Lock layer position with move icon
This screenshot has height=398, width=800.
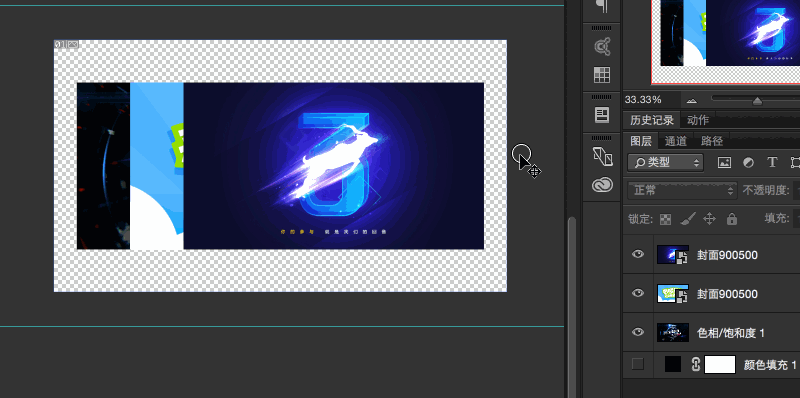click(x=709, y=219)
